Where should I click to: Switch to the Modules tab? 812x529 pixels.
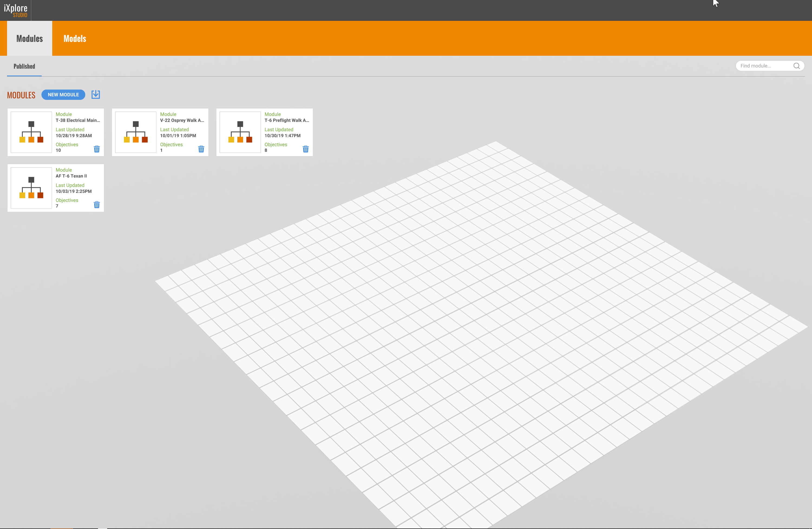[x=30, y=38]
